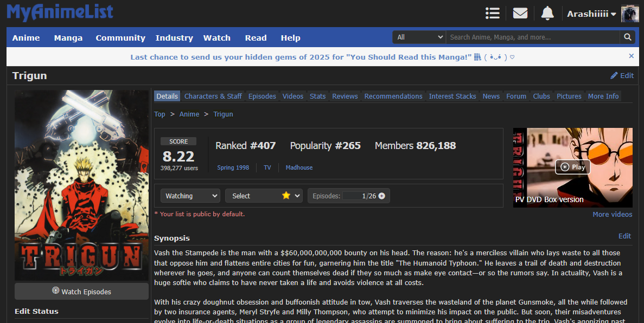The width and height of the screenshot is (644, 323).
Task: Open the Watch navigation menu
Action: [217, 38]
